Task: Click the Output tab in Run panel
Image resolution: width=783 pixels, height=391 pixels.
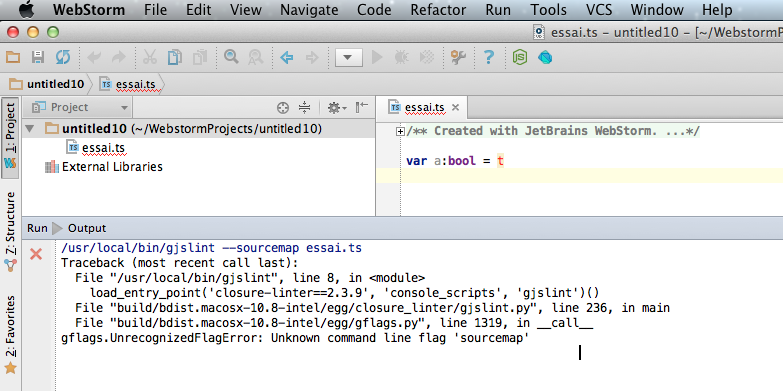Action: coord(87,228)
